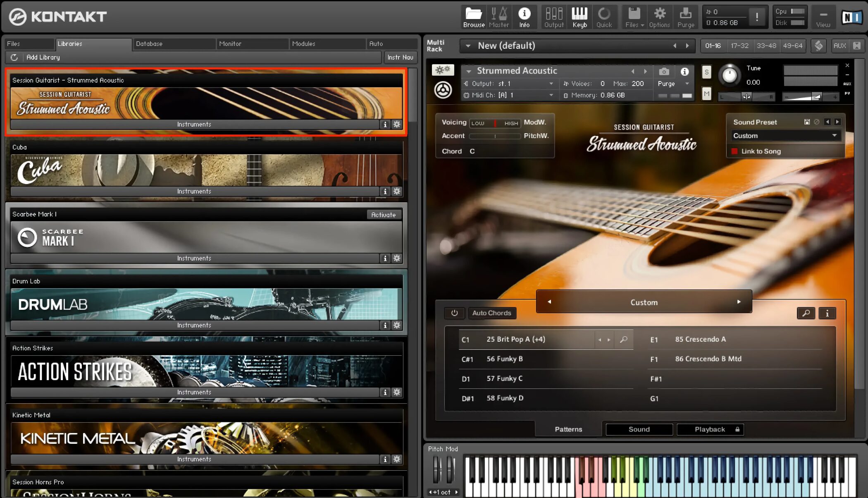
Task: Search pattern for C1 slot magnifier
Action: 623,340
